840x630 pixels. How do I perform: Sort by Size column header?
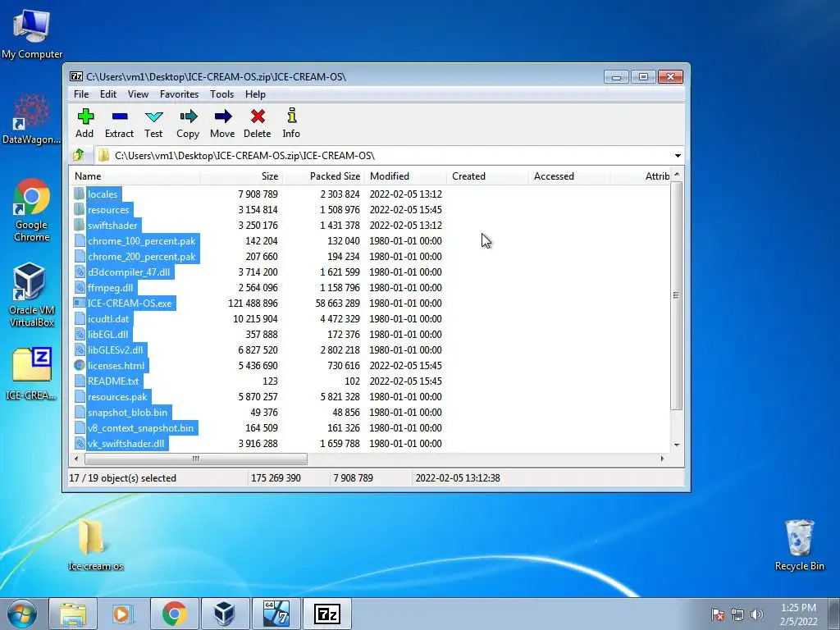[x=241, y=176]
